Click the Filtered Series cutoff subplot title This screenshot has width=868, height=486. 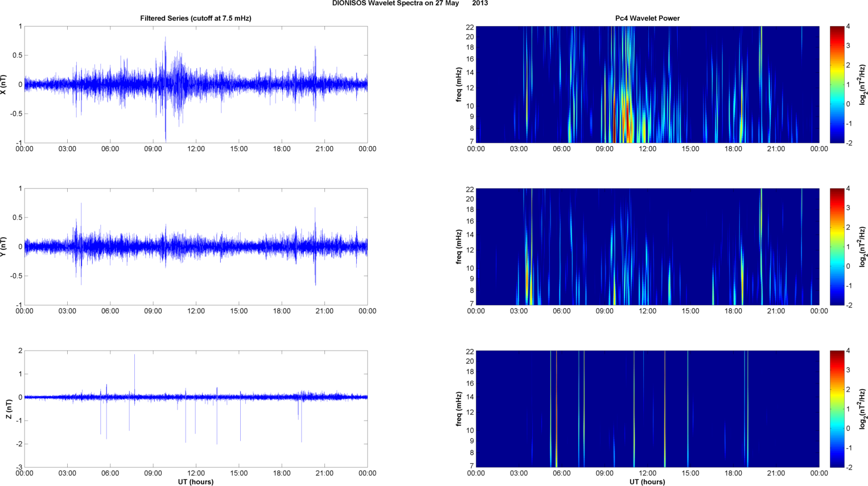tap(196, 18)
